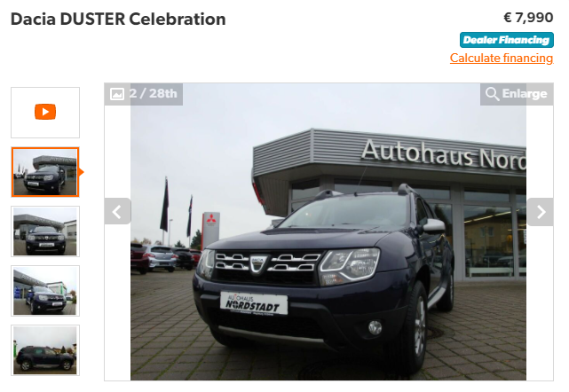Click the magnifier icon beside Enlarge
The width and height of the screenshot is (569, 392).
coord(492,93)
